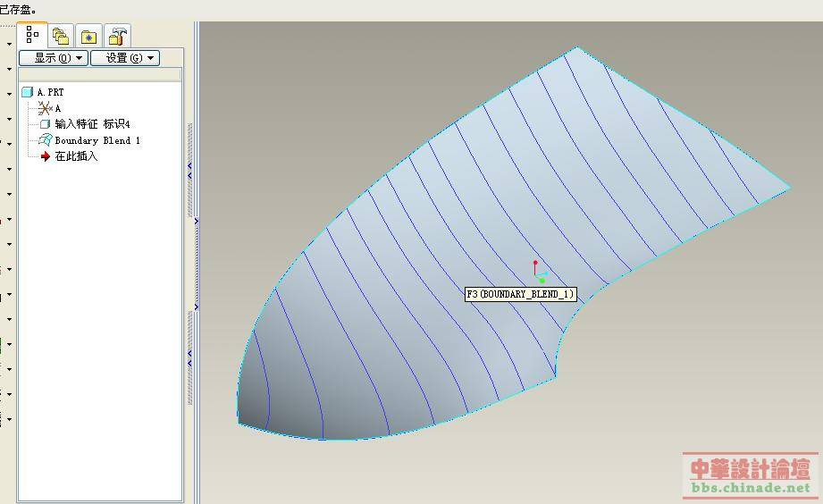Screen dimensions: 823x504
Task: Click the model tree column header bar
Action: tap(100, 75)
